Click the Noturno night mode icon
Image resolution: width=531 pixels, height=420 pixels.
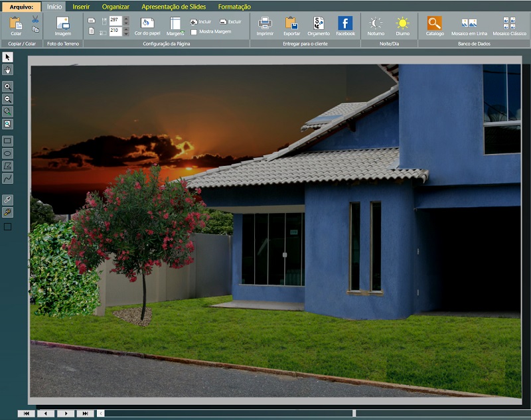(376, 25)
